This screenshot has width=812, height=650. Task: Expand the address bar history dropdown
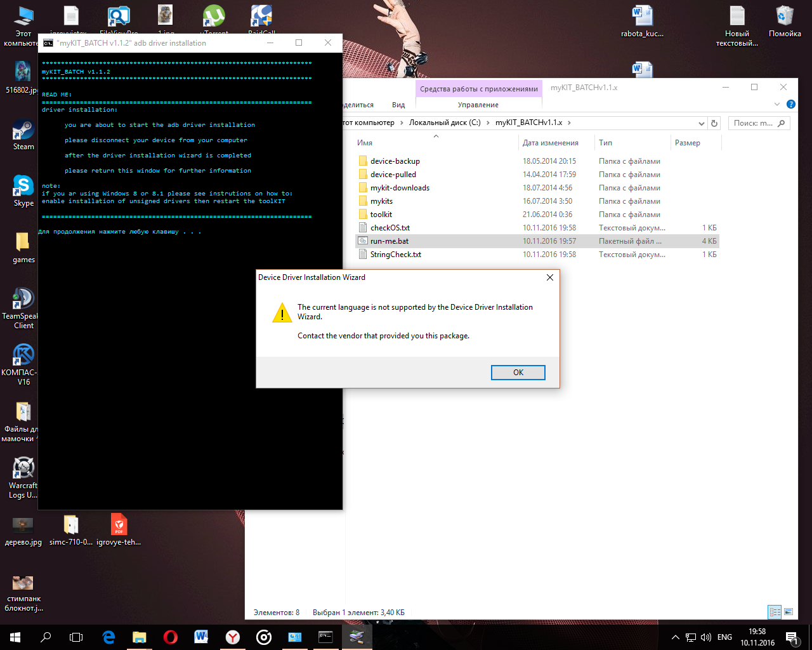tap(701, 123)
